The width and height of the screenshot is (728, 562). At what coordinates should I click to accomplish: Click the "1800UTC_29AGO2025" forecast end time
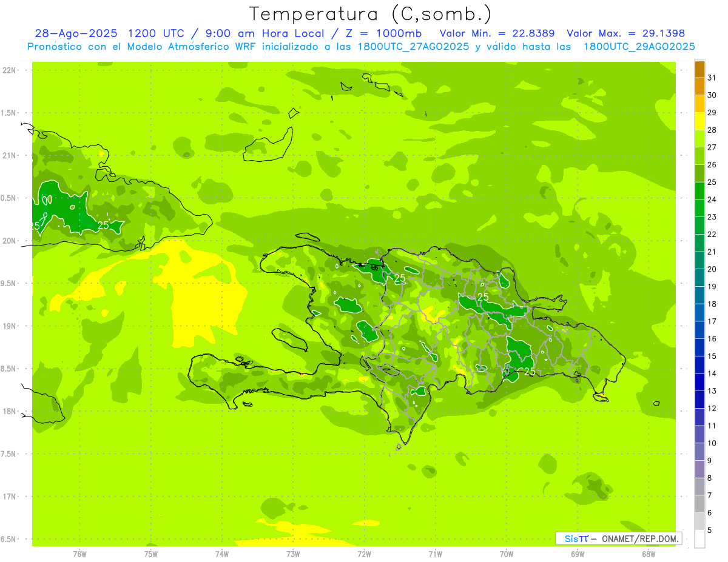[639, 47]
